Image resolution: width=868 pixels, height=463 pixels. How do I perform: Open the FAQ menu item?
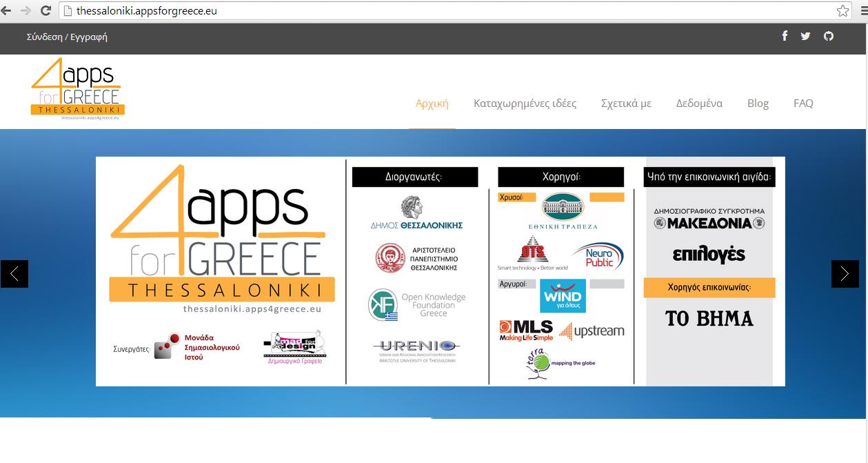coord(803,104)
